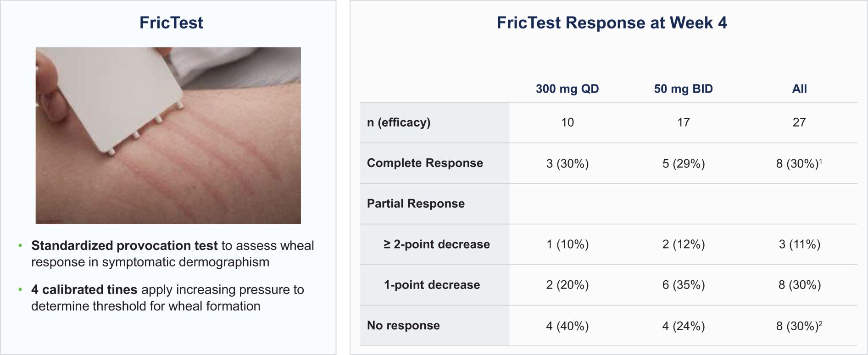The height and width of the screenshot is (355, 868).
Task: Click the "8 (30%)" cell with footnote 1
Action: click(x=799, y=164)
